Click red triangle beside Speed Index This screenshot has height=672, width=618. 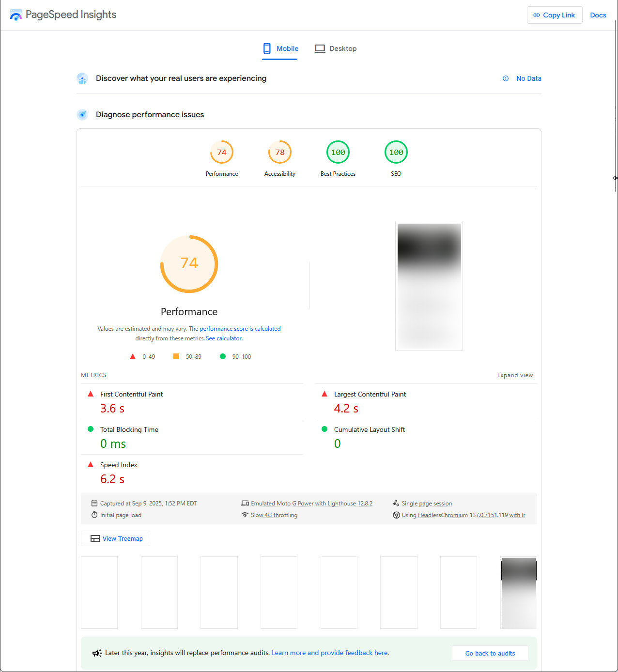tap(91, 464)
